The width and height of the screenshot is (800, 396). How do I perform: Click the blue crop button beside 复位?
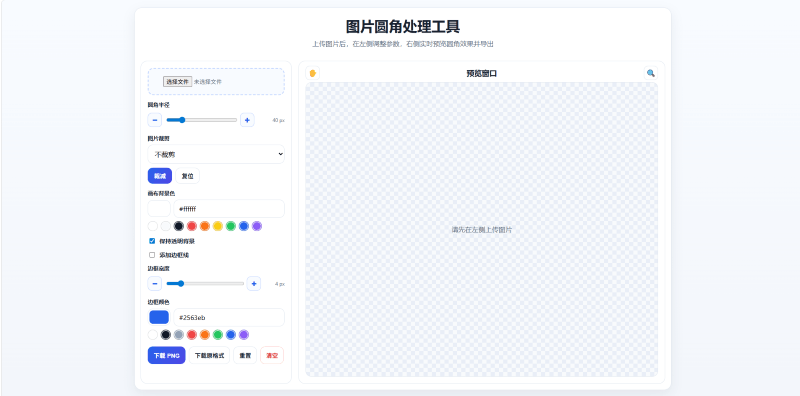tap(160, 176)
